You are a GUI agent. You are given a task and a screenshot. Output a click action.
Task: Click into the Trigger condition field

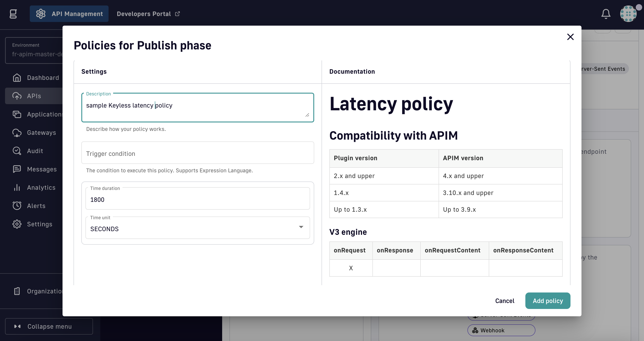[x=197, y=153]
